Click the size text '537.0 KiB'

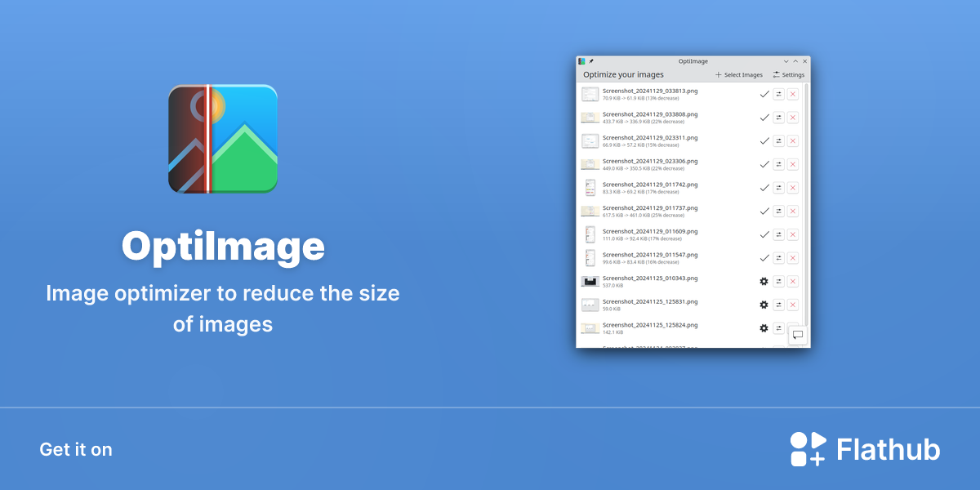[x=613, y=286]
